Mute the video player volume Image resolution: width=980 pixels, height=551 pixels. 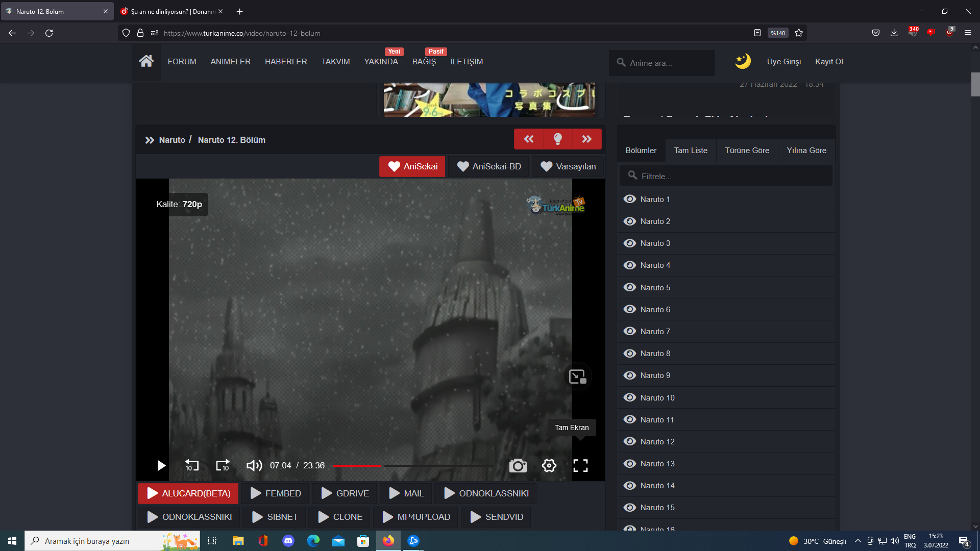(254, 465)
